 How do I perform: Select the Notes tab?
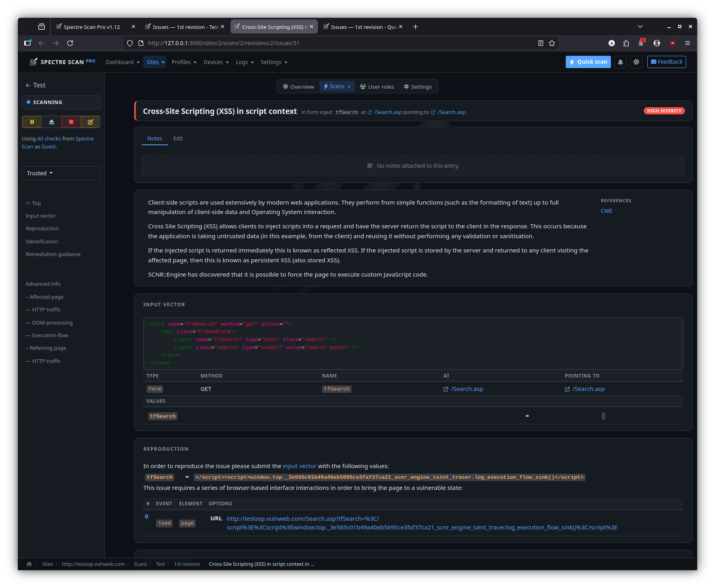(x=154, y=138)
